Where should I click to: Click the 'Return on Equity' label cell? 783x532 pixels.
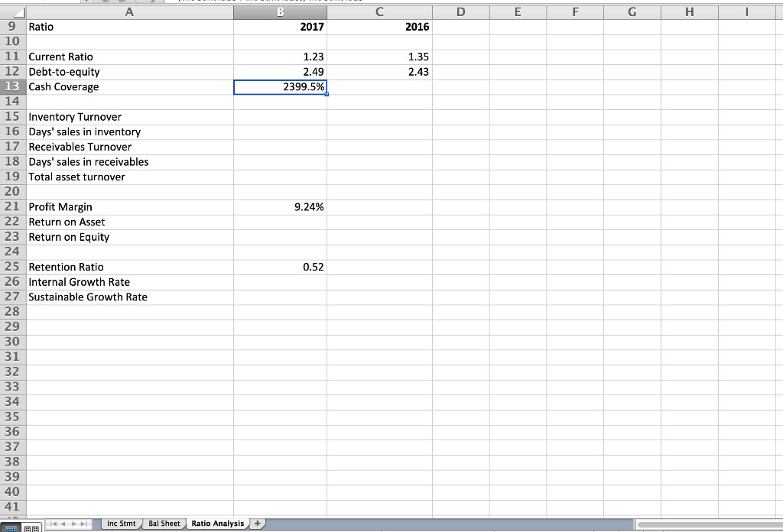tap(130, 237)
